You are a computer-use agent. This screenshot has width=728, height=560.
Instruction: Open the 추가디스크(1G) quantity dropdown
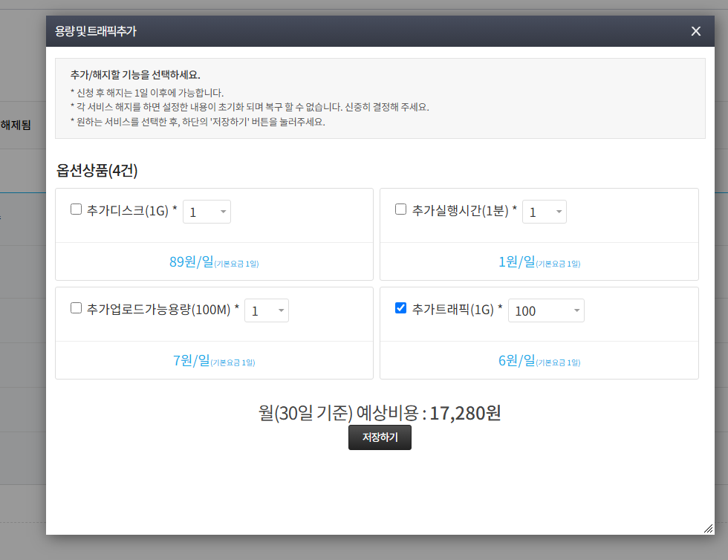pos(207,212)
